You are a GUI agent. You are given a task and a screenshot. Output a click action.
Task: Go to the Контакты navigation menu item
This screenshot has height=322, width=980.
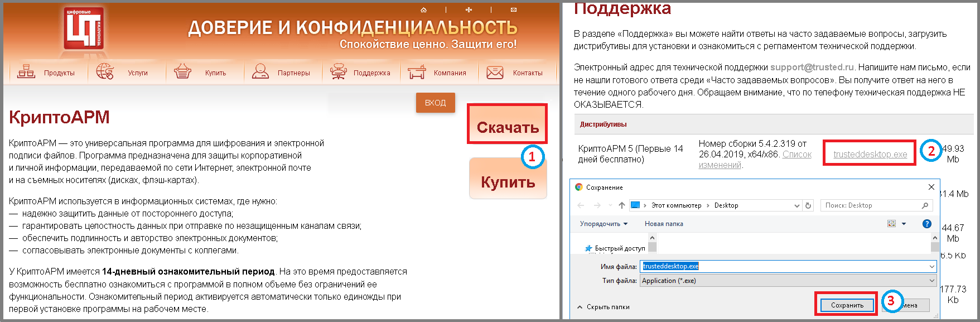515,73
